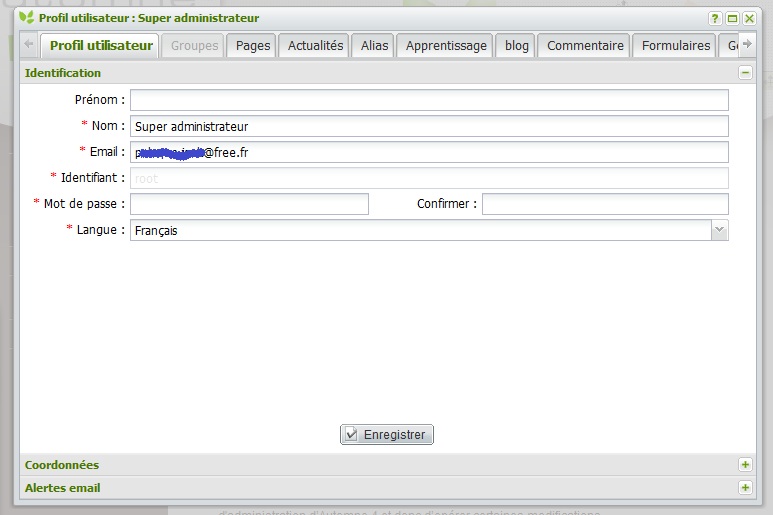Screen dimensions: 773x515
Task: Open the Langue dropdown list
Action: (719, 230)
